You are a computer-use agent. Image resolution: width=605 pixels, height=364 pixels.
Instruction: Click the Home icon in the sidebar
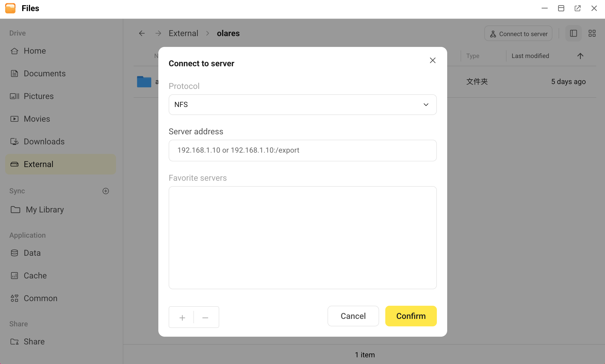coord(14,51)
